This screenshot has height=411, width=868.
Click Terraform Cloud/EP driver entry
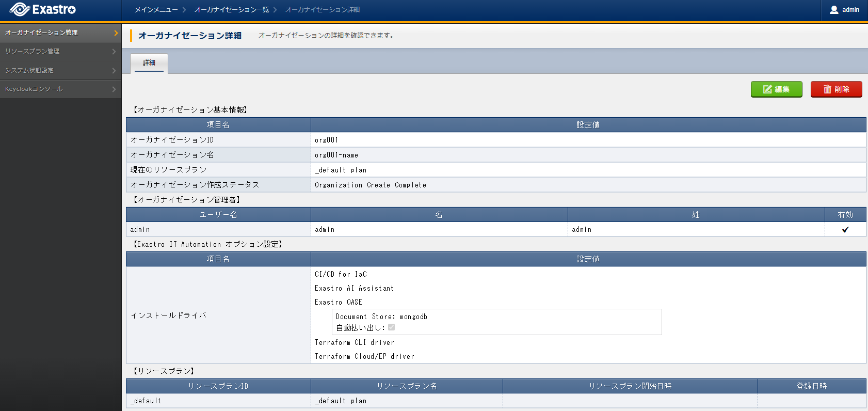click(364, 356)
